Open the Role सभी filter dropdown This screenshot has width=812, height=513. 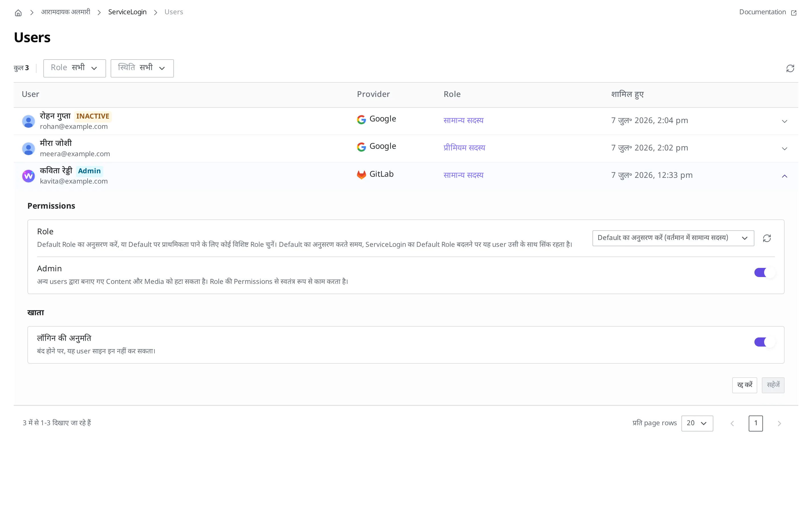point(74,68)
